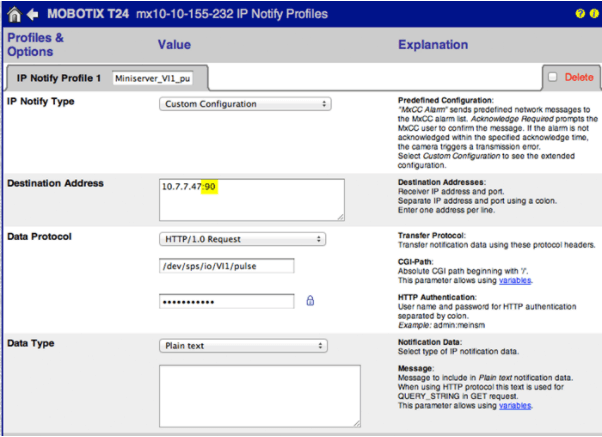Click the back arrow icon
Screen dimensions: 602x437
click(x=32, y=14)
